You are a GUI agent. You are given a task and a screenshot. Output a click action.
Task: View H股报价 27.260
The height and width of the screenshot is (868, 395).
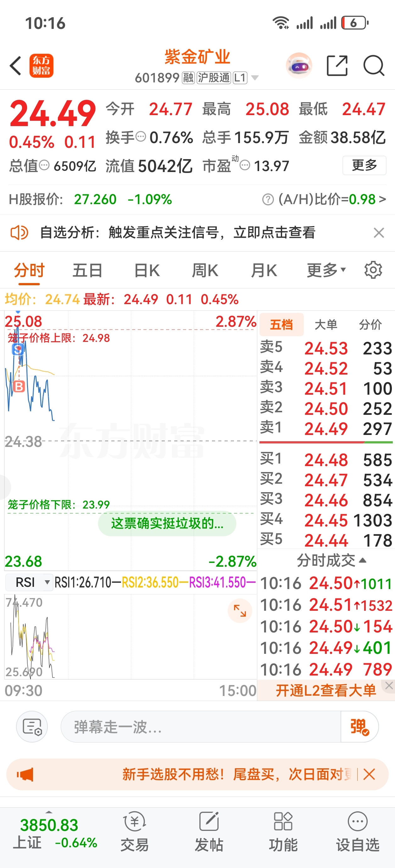[x=95, y=199]
